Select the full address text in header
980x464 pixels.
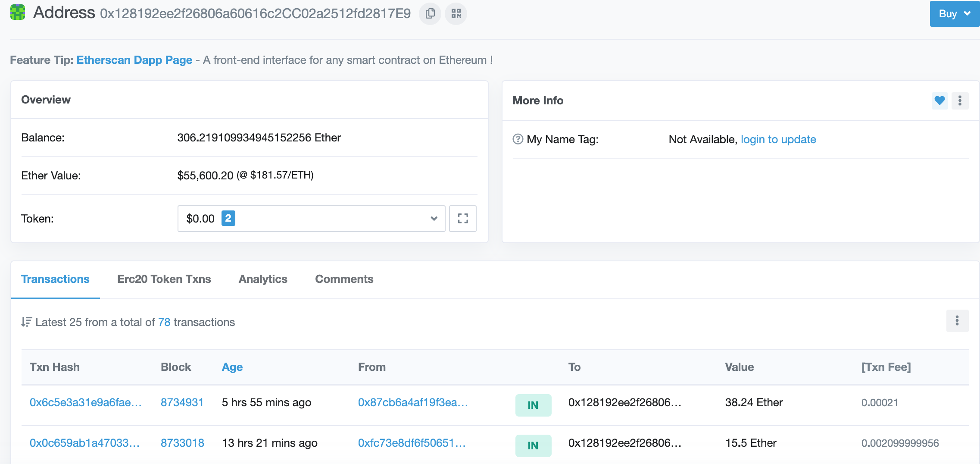(x=256, y=14)
